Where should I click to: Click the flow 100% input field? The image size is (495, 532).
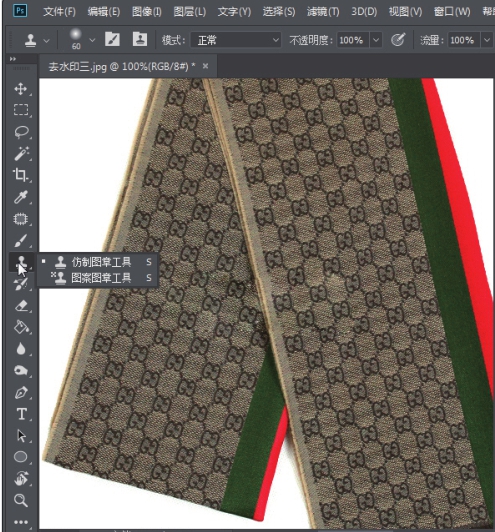[464, 40]
